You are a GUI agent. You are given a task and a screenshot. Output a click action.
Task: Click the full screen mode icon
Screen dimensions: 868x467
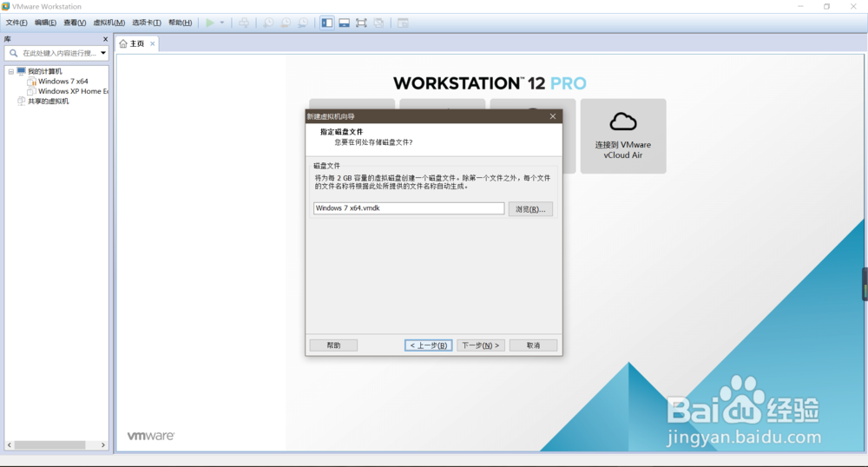pos(361,23)
